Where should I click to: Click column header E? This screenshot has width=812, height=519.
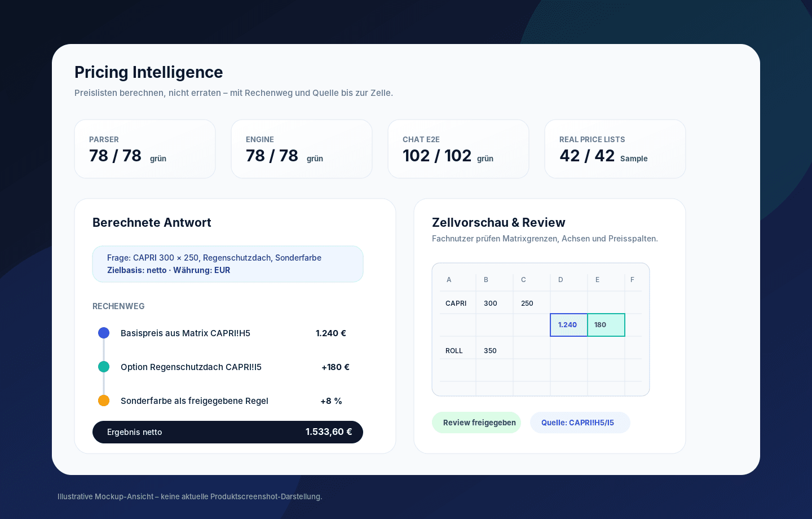coord(598,280)
